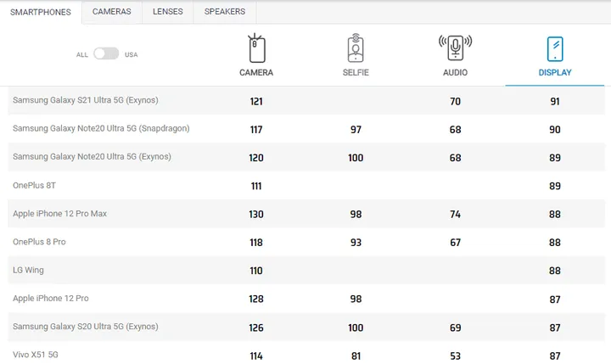611x364 pixels.
Task: Click the Camera phone icon
Action: pyautogui.click(x=256, y=48)
